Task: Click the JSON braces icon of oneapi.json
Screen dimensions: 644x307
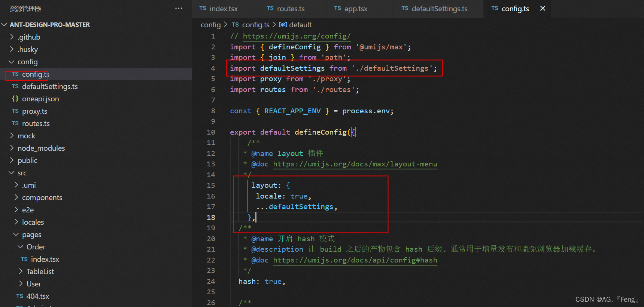Action: [15, 99]
